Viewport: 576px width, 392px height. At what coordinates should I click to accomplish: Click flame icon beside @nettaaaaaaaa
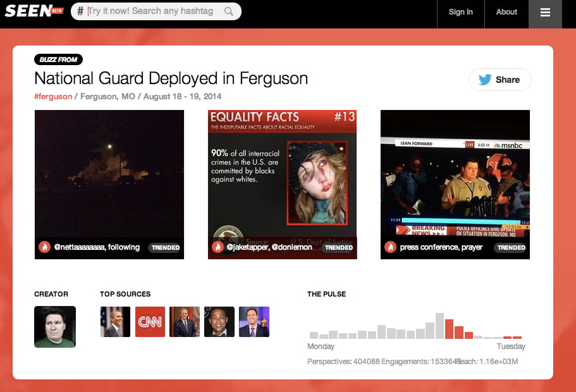(44, 247)
